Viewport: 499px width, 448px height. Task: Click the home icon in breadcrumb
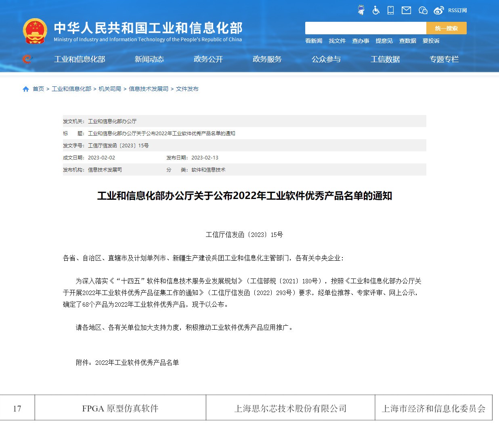tap(26, 89)
